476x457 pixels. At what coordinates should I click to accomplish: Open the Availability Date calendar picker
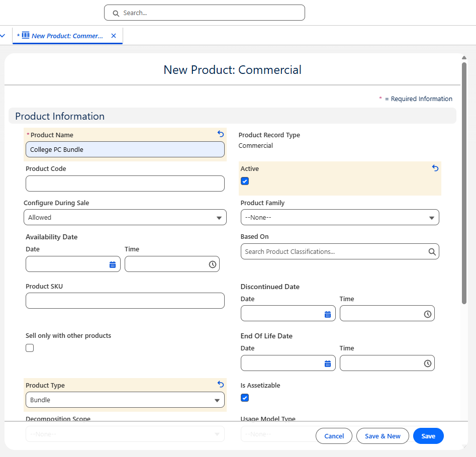click(113, 264)
